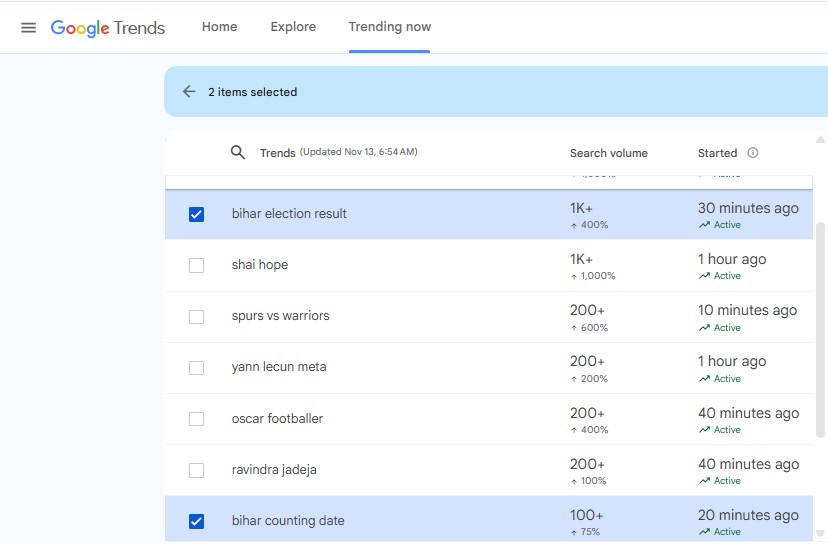Click the Google Trends logo
The height and width of the screenshot is (544, 828).
point(108,27)
